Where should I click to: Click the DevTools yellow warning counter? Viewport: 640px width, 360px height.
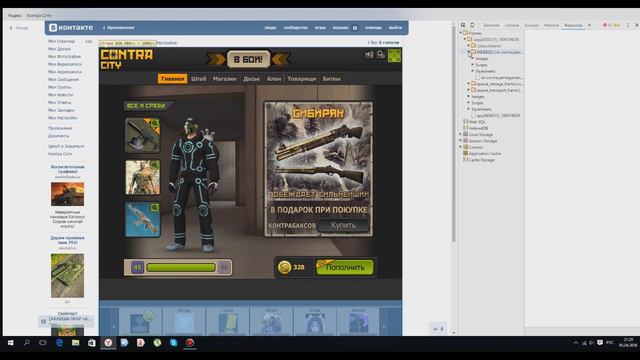[x=616, y=25]
